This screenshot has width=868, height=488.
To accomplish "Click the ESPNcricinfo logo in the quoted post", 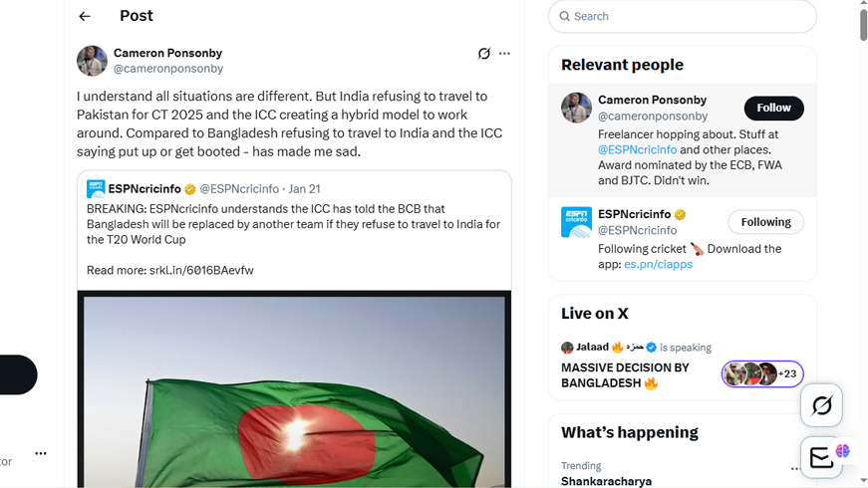I will click(96, 189).
